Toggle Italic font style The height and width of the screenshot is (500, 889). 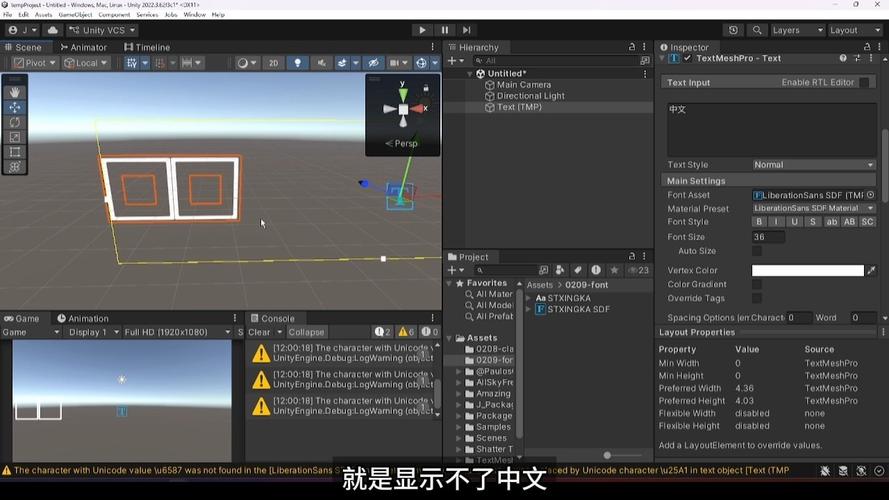coord(777,222)
